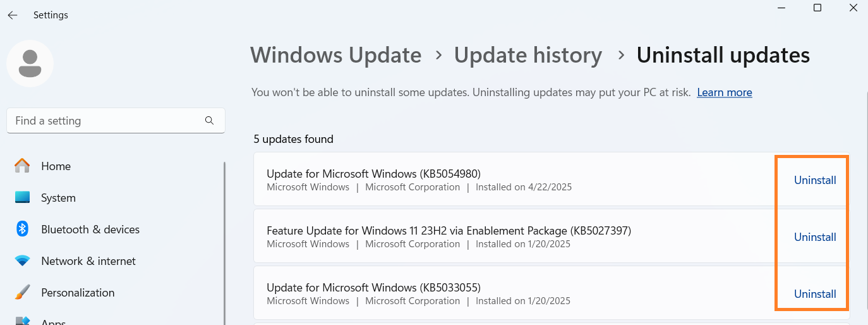This screenshot has height=325, width=868.
Task: Click the Bluetooth icon in sidebar
Action: pyautogui.click(x=22, y=230)
